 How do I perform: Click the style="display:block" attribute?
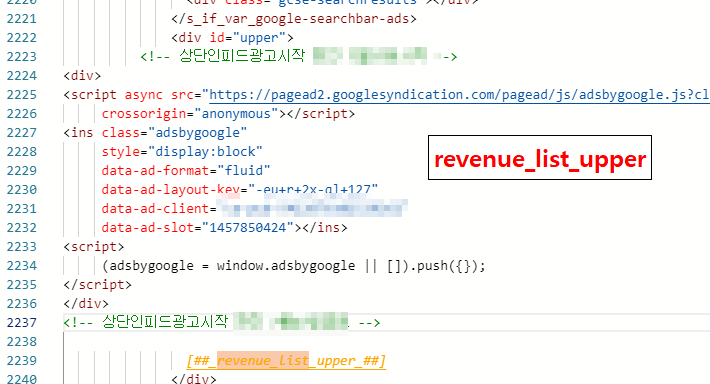tap(182, 152)
